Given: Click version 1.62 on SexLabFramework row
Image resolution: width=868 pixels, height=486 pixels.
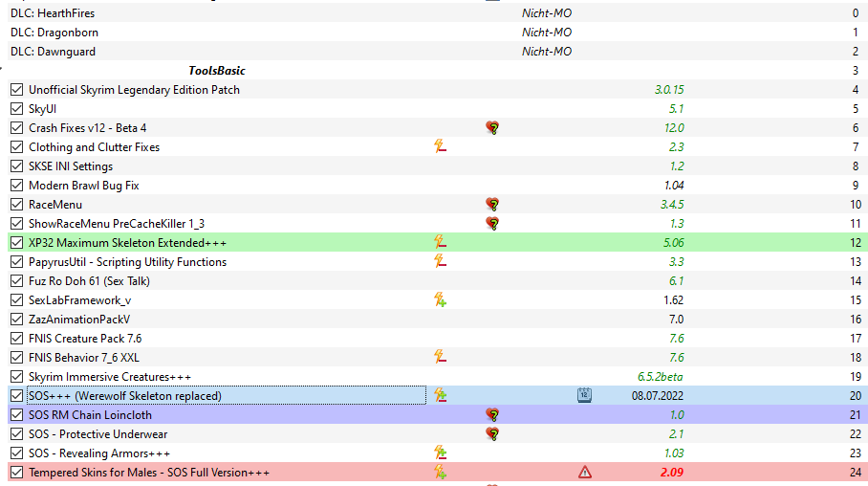Looking at the screenshot, I should (x=674, y=299).
